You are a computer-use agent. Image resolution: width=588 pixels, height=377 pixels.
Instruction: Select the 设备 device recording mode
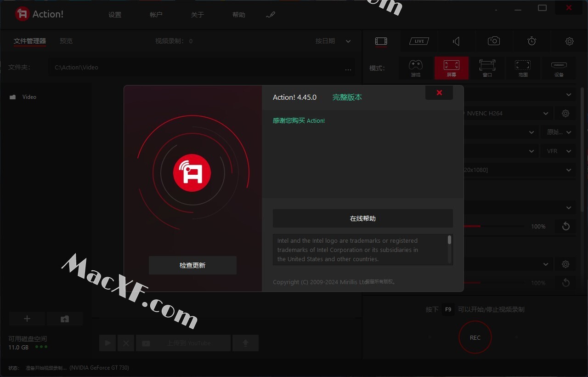click(x=559, y=68)
